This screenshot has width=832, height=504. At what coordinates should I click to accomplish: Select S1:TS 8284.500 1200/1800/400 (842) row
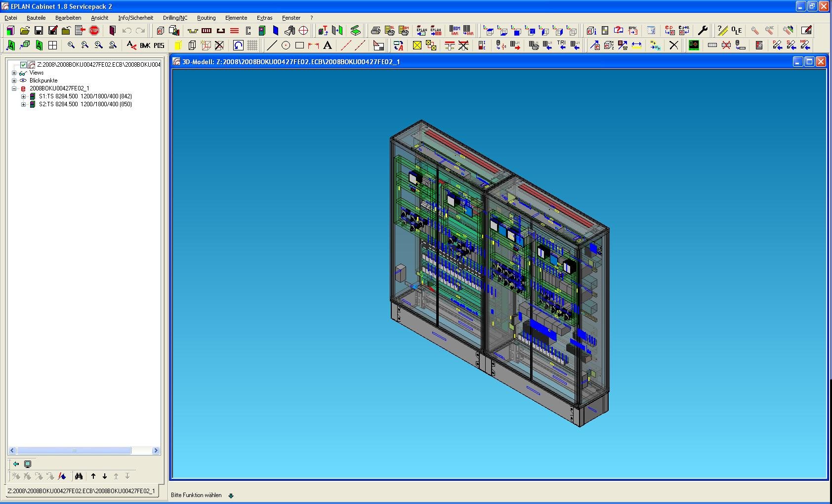click(x=85, y=96)
